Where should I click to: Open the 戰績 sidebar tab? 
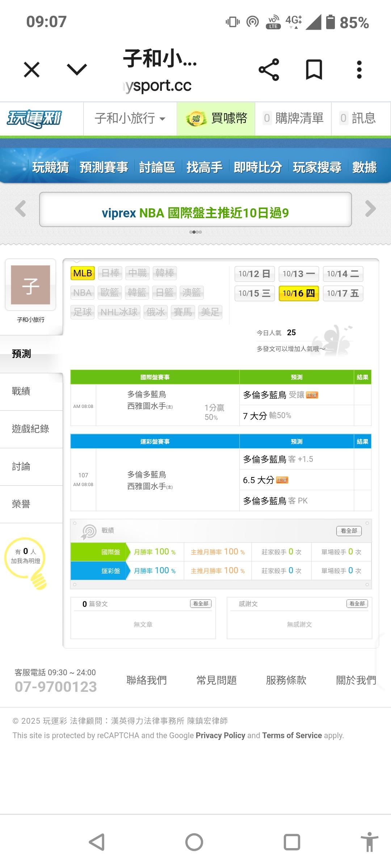[21, 391]
